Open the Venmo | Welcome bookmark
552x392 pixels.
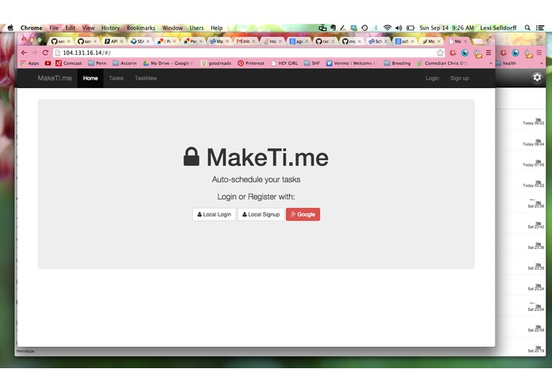point(352,63)
